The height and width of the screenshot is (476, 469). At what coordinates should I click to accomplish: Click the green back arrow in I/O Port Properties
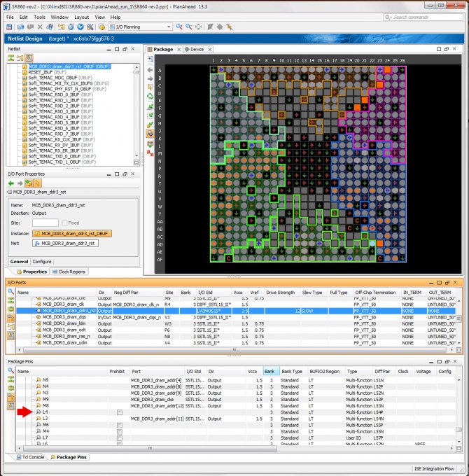[11, 183]
